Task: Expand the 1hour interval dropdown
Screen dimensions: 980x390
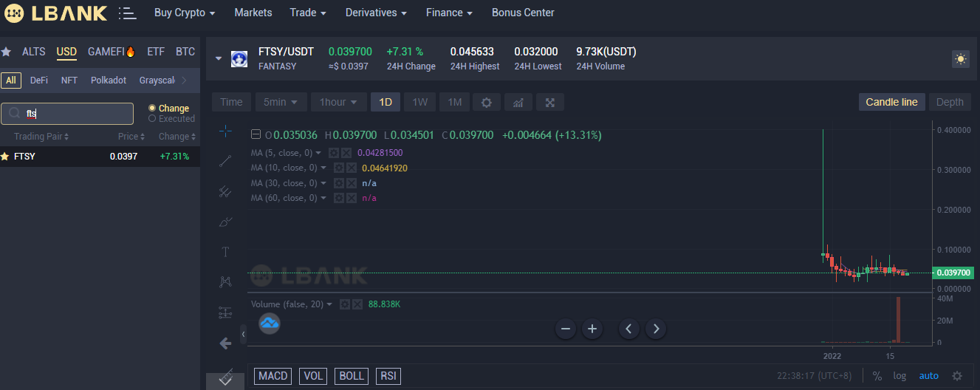Action: tap(338, 102)
